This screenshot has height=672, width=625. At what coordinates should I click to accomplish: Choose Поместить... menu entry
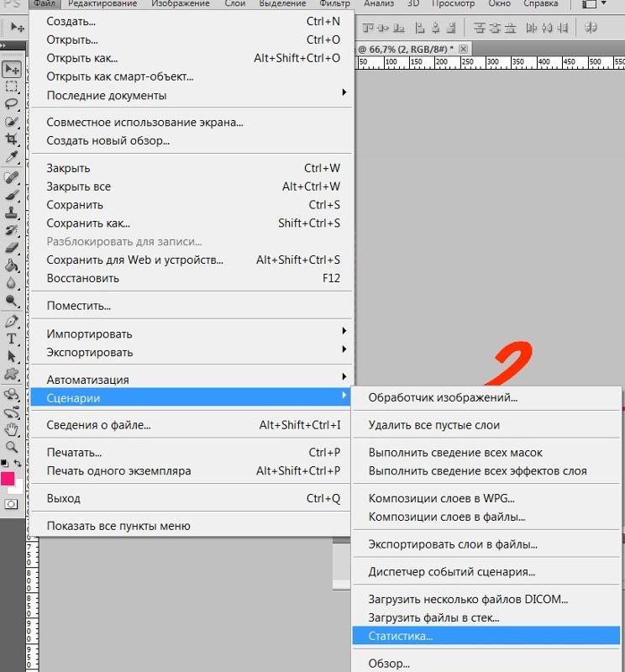click(x=192, y=306)
